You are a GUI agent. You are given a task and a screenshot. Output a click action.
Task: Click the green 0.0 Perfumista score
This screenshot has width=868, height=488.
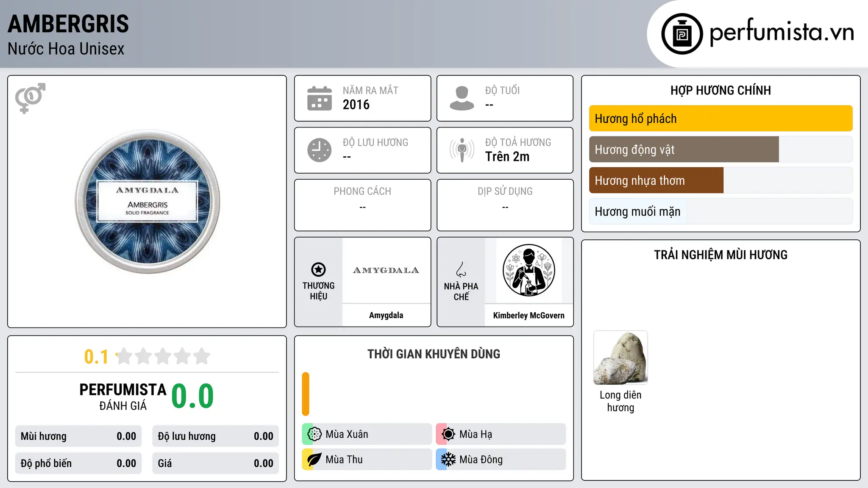tap(193, 396)
